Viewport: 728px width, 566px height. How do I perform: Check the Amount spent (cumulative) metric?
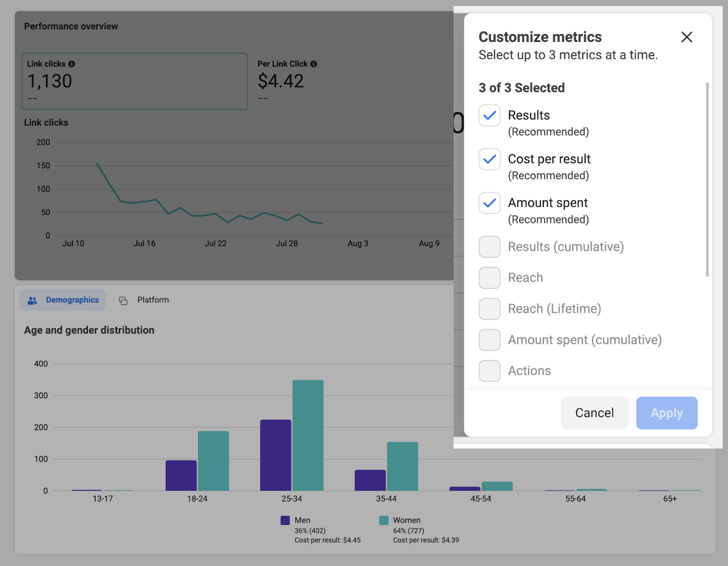pos(489,340)
